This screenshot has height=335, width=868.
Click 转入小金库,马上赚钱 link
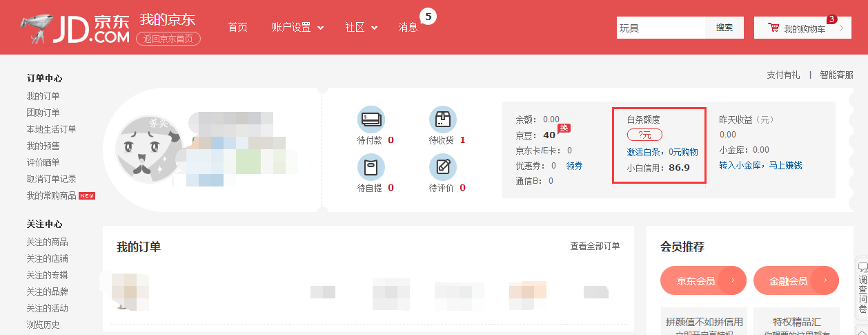tap(760, 166)
